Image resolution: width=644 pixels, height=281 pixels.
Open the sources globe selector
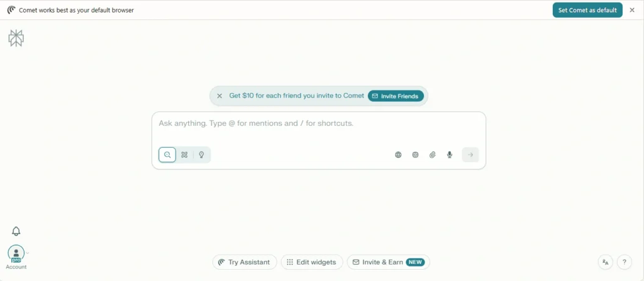coord(398,155)
